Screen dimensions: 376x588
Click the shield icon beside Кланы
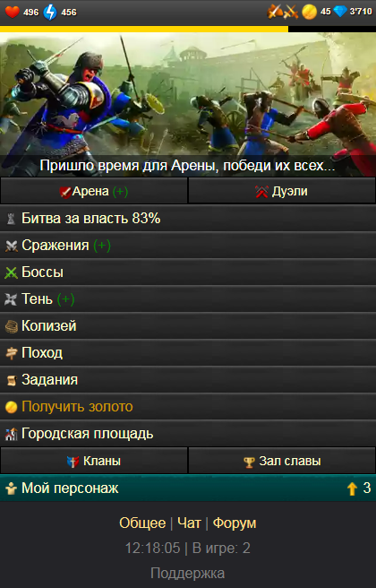pos(73,462)
